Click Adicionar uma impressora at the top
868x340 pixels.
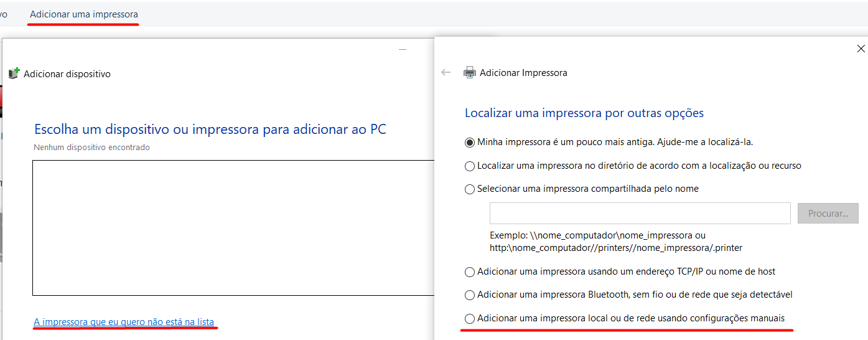click(x=84, y=14)
